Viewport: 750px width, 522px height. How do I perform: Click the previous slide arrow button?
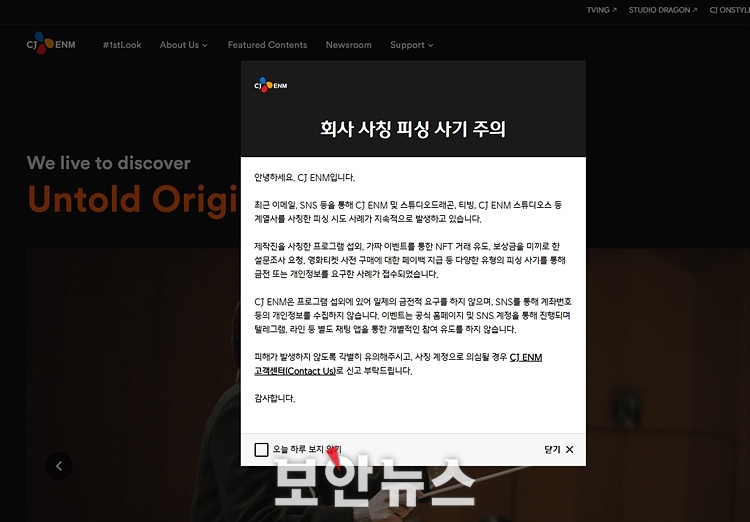(x=59, y=466)
